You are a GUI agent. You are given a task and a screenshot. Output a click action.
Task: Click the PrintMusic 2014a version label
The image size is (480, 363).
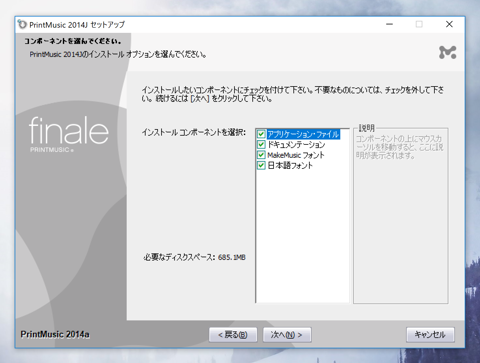[x=55, y=334]
